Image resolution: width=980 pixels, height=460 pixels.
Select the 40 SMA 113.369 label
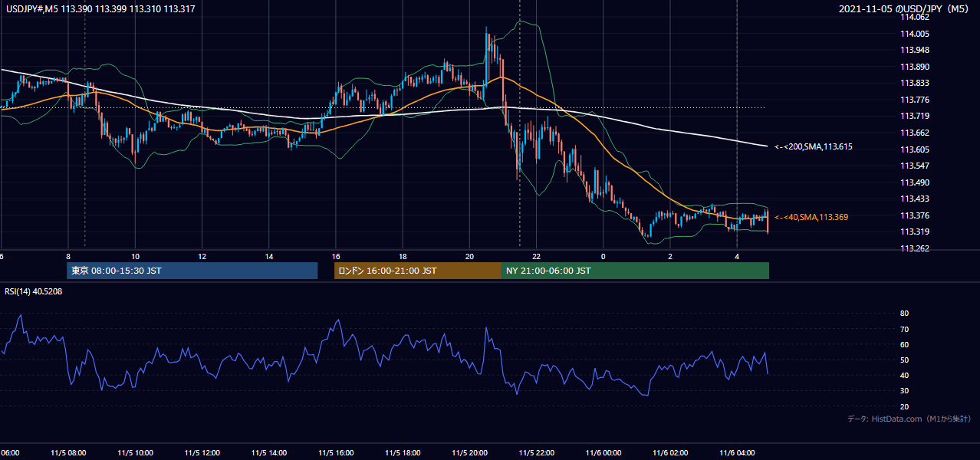pos(811,217)
